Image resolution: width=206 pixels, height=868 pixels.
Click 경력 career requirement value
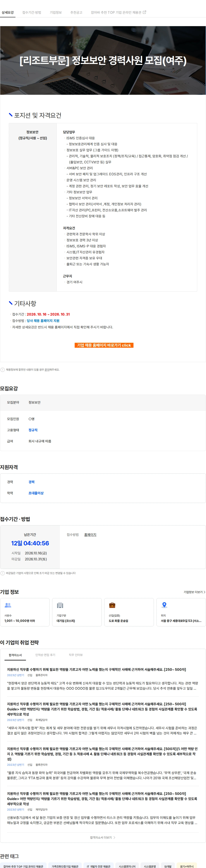click(x=31, y=482)
